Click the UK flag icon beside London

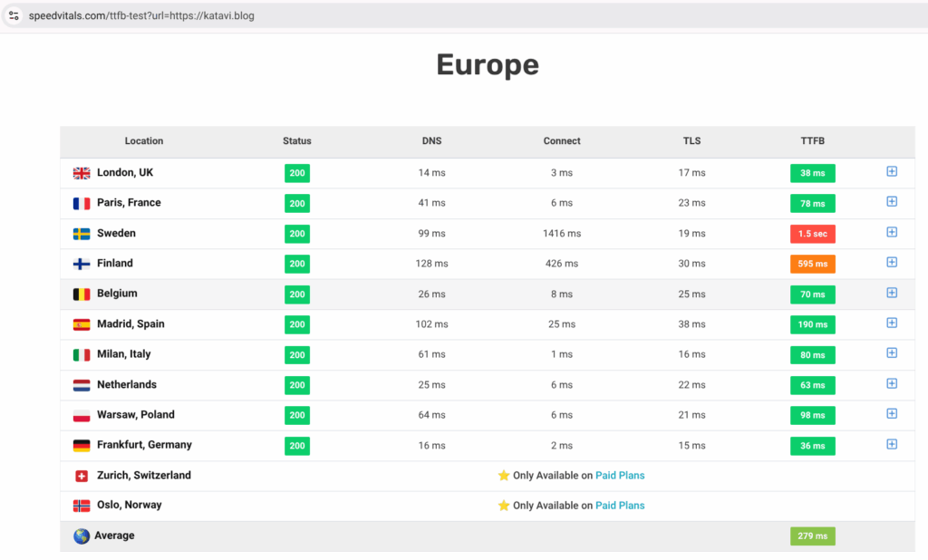[82, 173]
